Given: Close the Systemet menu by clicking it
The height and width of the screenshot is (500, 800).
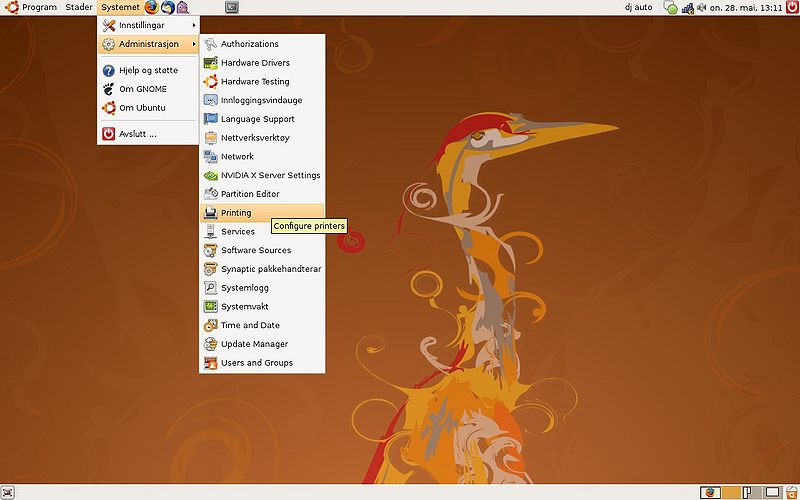Looking at the screenshot, I should (x=120, y=8).
